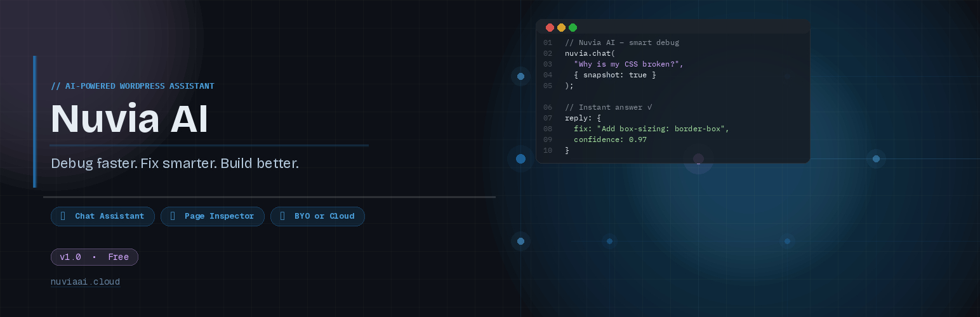Click the Page Inspector pill button
Screen dimensions: 980x317
(213, 216)
